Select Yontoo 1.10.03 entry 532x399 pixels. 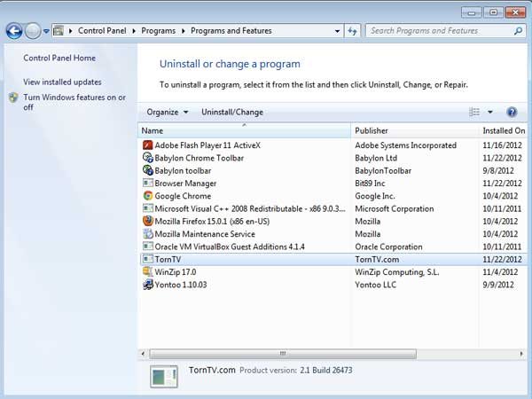pos(181,285)
